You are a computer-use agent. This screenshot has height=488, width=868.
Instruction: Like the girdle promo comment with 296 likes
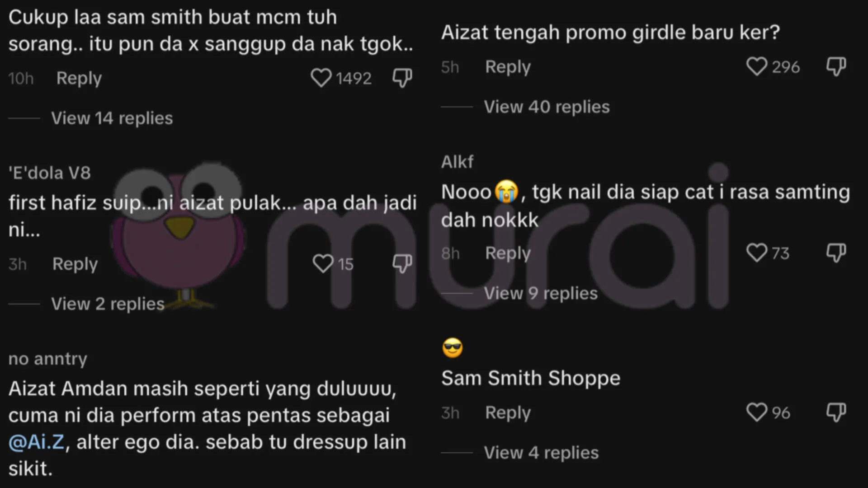756,67
